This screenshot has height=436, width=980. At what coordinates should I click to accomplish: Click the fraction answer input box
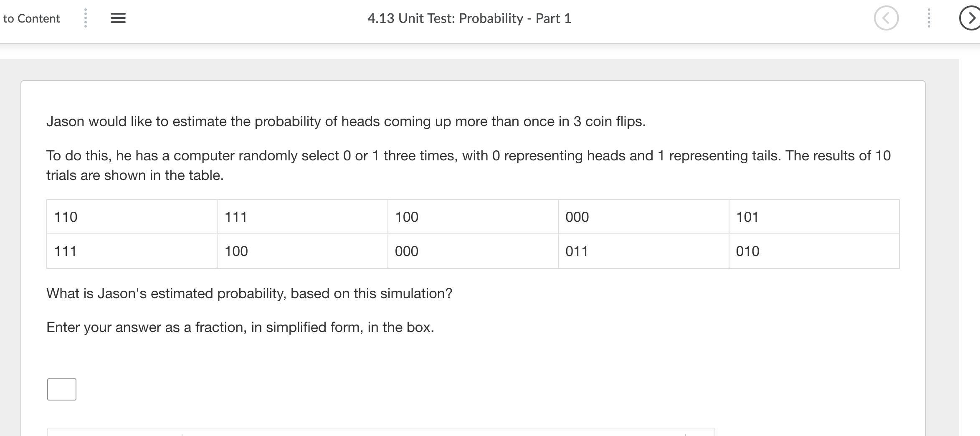coord(62,389)
